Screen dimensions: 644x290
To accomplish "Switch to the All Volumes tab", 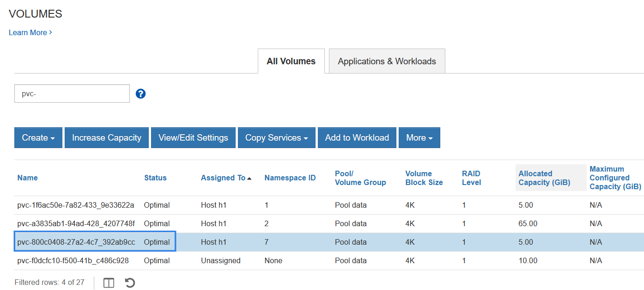I will pyautogui.click(x=291, y=61).
